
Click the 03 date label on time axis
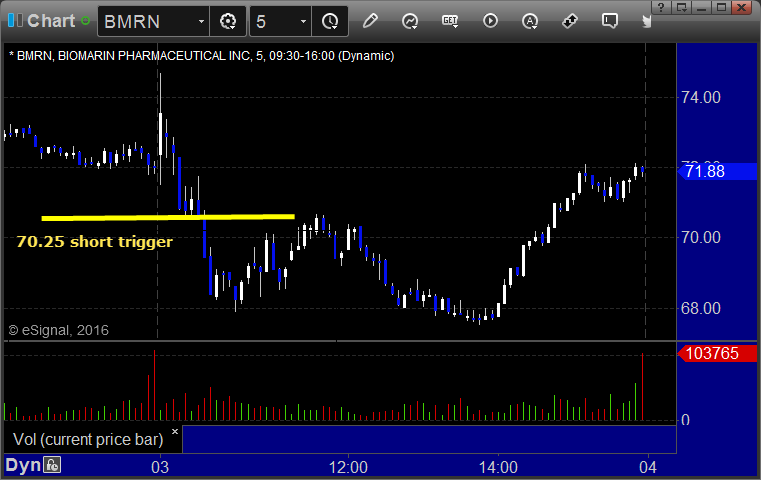(x=160, y=467)
